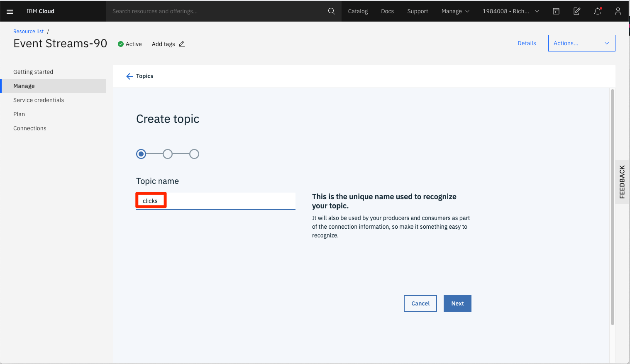Open the notifications bell
This screenshot has height=364, width=630.
(x=598, y=11)
